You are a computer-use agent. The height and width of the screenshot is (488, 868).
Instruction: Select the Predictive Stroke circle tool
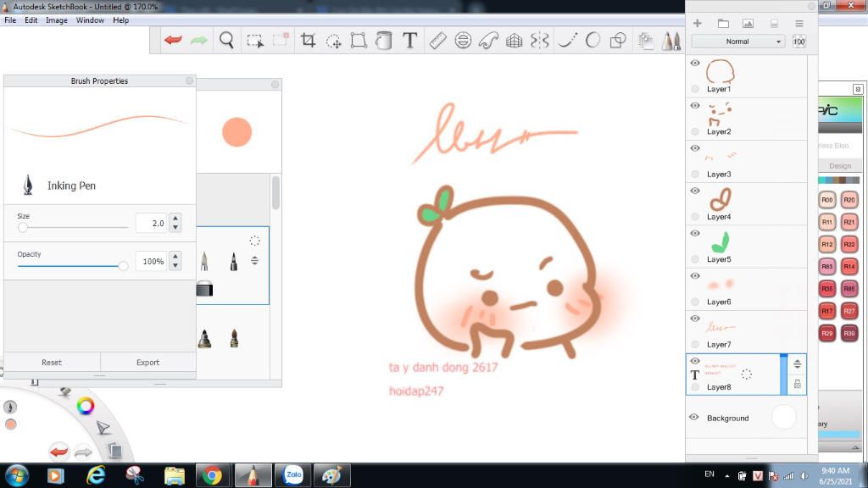pyautogui.click(x=593, y=41)
